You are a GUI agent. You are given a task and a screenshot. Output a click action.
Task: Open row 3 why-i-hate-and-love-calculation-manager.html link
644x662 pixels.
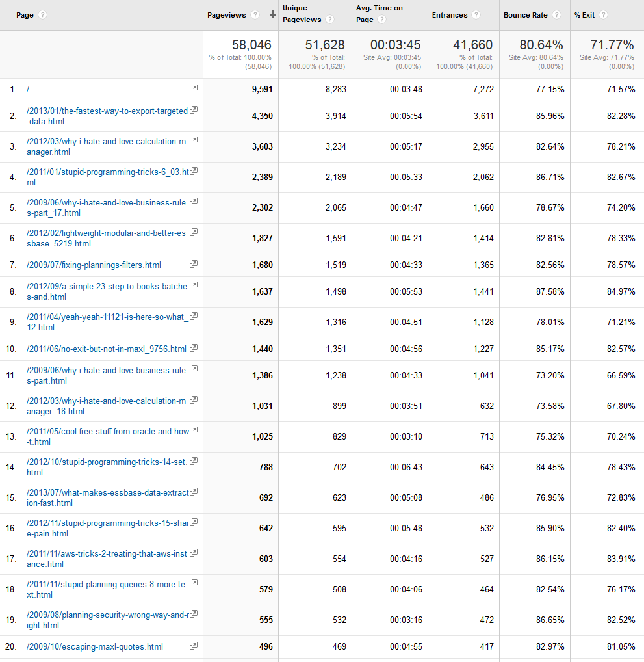[x=107, y=146]
